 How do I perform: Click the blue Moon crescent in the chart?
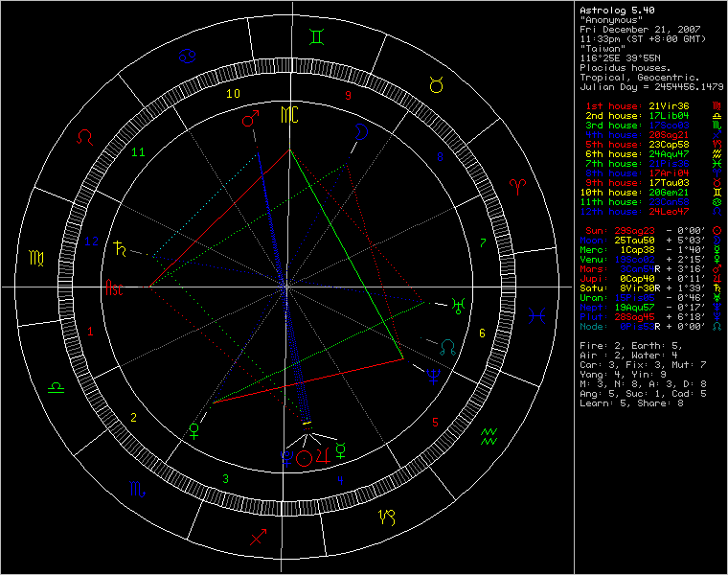click(x=361, y=132)
